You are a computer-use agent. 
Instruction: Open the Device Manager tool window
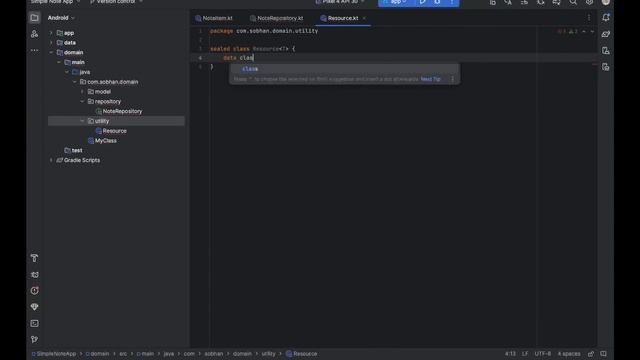point(606,50)
